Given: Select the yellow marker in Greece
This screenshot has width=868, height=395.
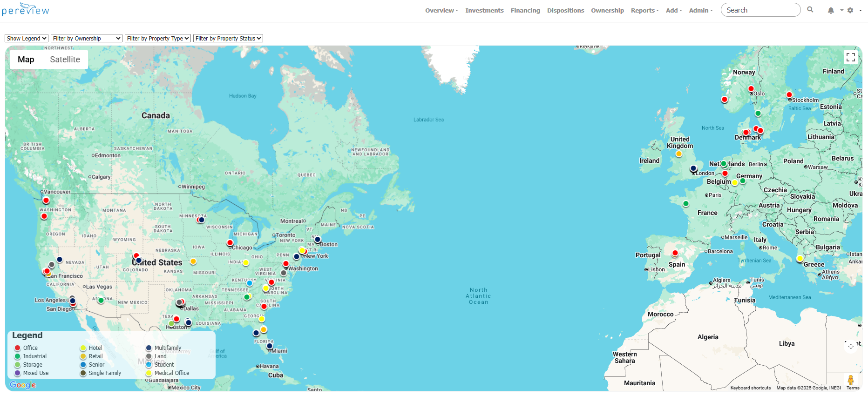Looking at the screenshot, I should 800,259.
